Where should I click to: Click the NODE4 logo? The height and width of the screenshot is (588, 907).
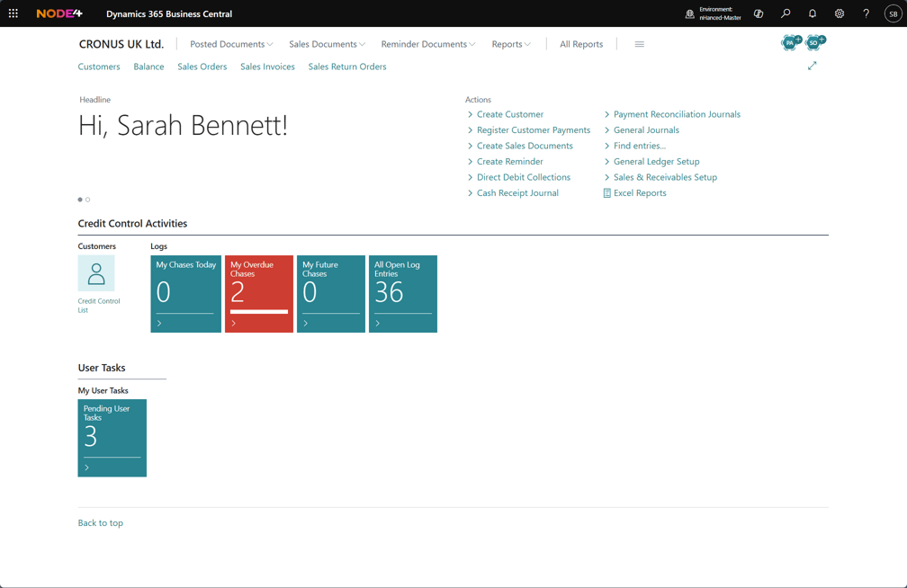[59, 13]
